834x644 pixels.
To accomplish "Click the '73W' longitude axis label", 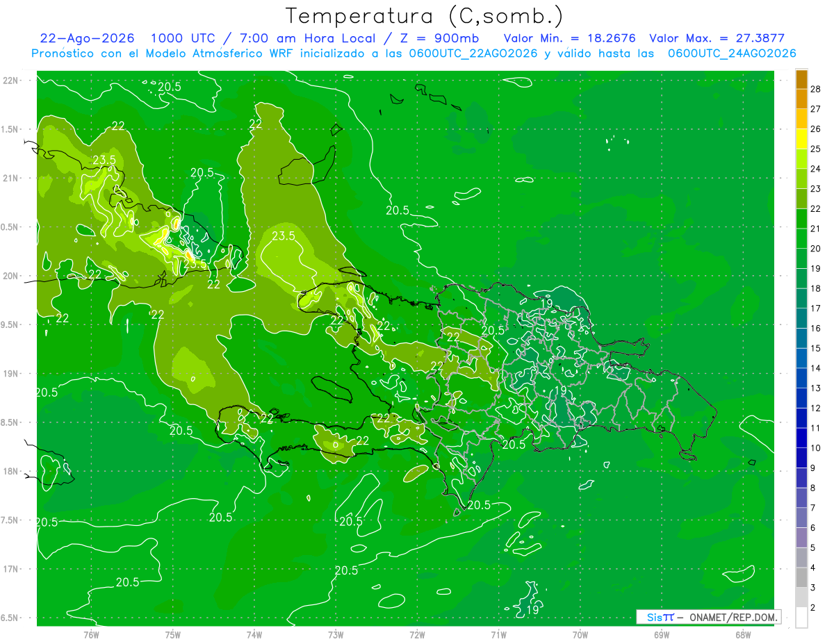I will [336, 634].
